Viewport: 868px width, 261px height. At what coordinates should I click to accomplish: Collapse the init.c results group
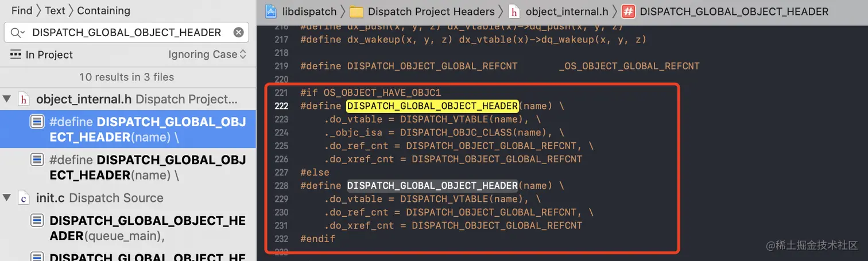pyautogui.click(x=7, y=198)
